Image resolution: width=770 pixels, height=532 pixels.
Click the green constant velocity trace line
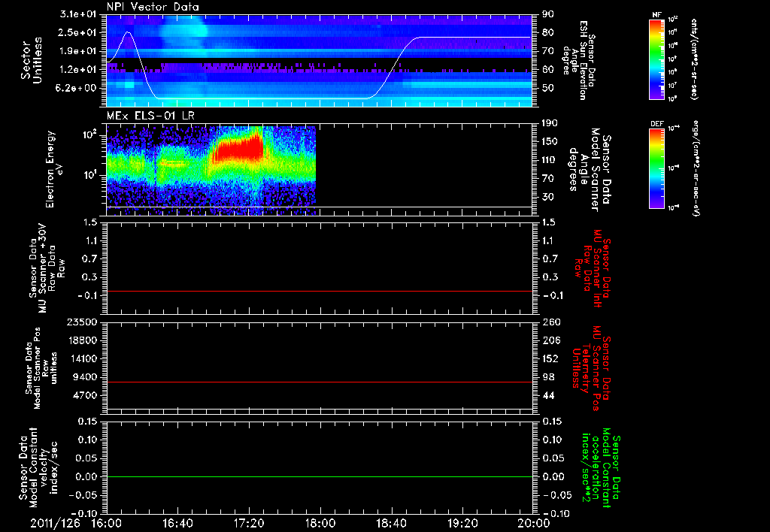[319, 476]
